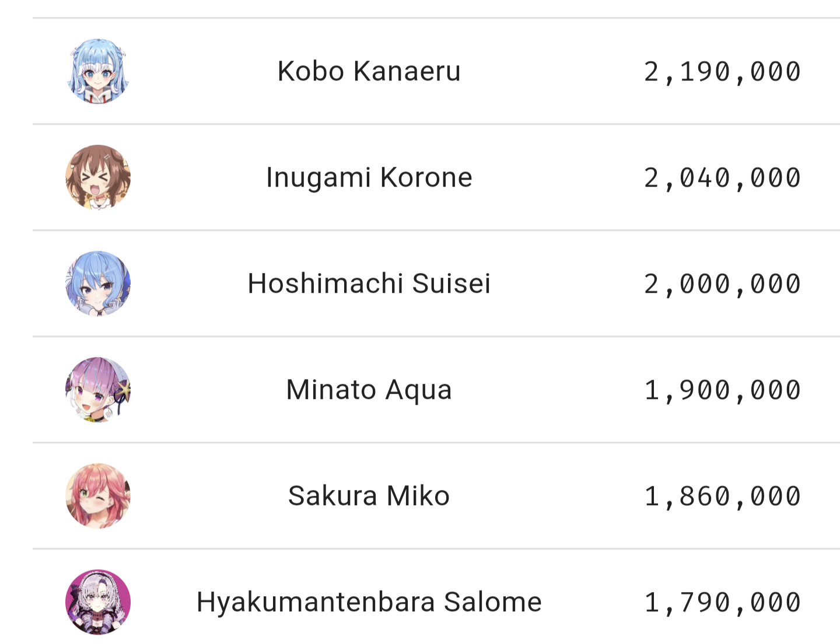Open Kobo Kanaeru's avatar
This screenshot has width=840, height=644.
98,71
